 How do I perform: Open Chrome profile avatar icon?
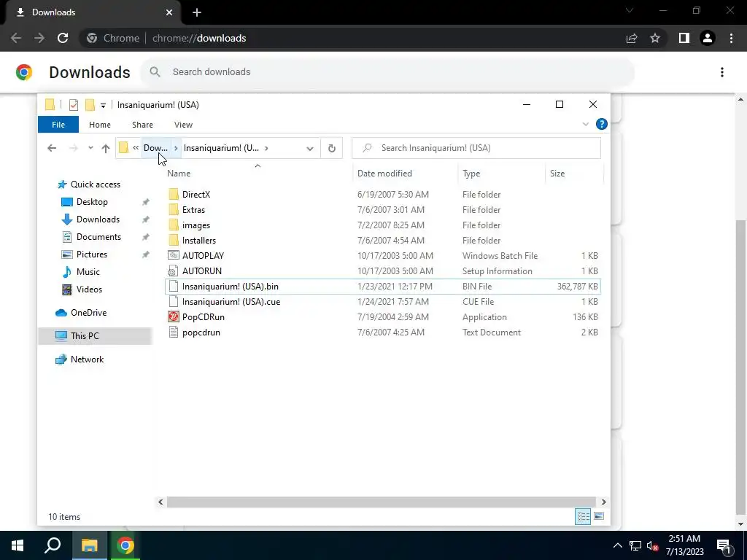(x=708, y=38)
